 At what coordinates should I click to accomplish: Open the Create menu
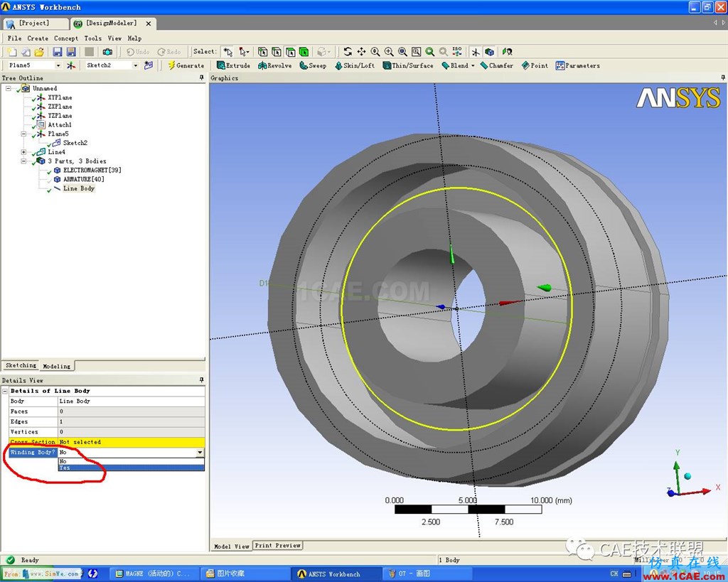(x=38, y=38)
